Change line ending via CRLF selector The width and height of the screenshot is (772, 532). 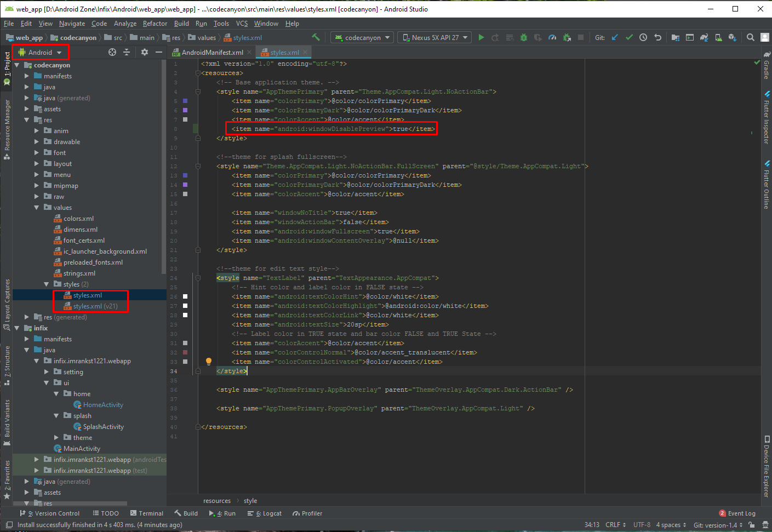613,524
